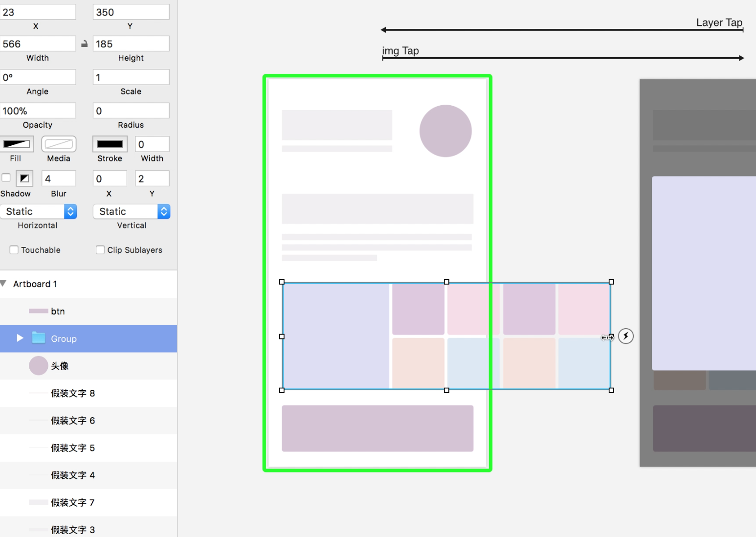
Task: Expand the Group layer triangle
Action: point(20,338)
